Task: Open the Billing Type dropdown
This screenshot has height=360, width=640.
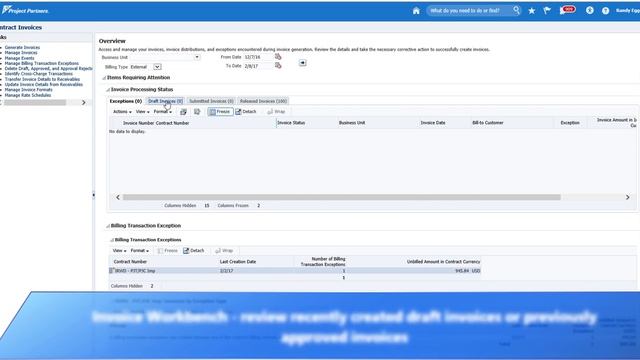Action: 157,67
